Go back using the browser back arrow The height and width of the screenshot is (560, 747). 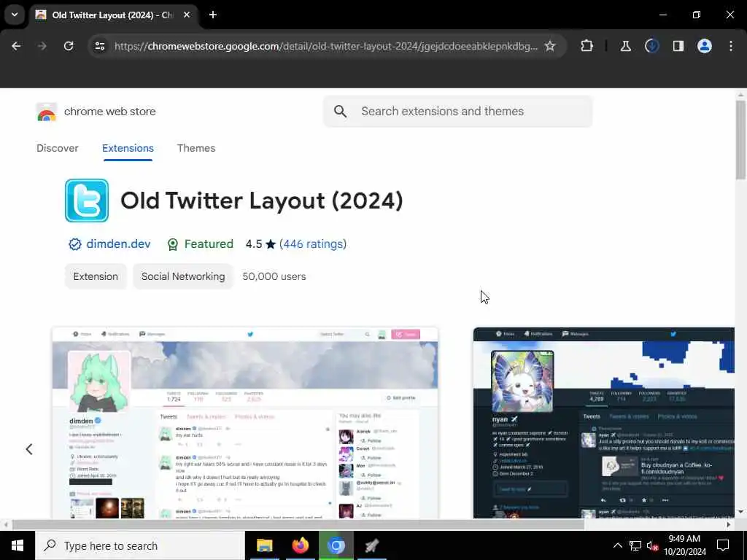16,46
